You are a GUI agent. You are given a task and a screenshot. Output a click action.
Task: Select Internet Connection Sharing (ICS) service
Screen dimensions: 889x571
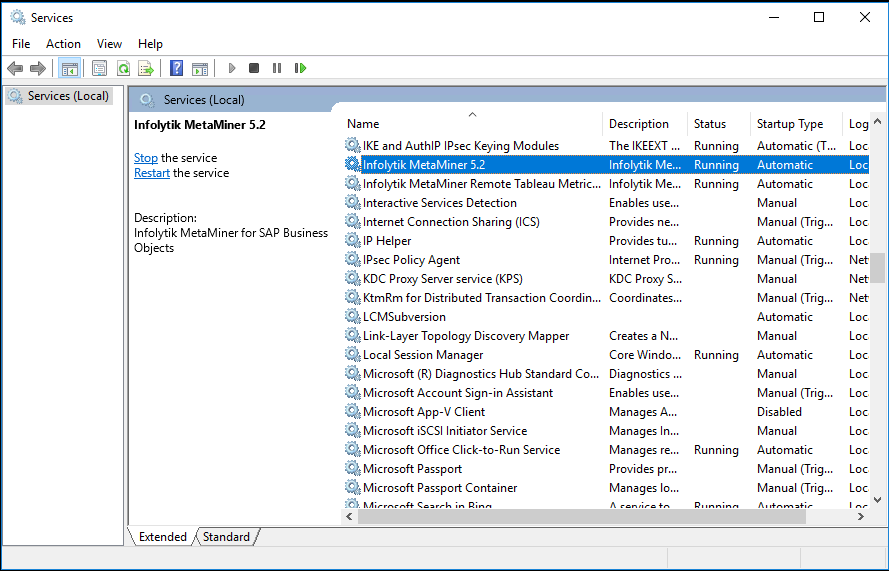click(x=451, y=222)
